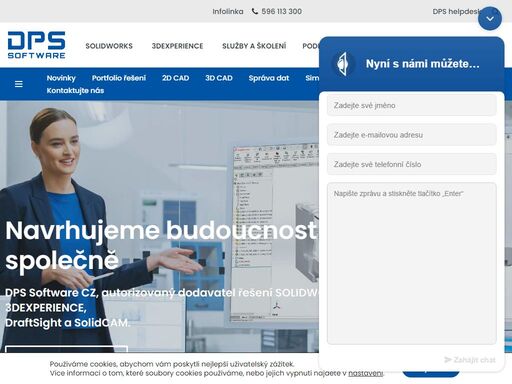Open the hamburger menu icon
The width and height of the screenshot is (512, 384).
click(x=19, y=84)
